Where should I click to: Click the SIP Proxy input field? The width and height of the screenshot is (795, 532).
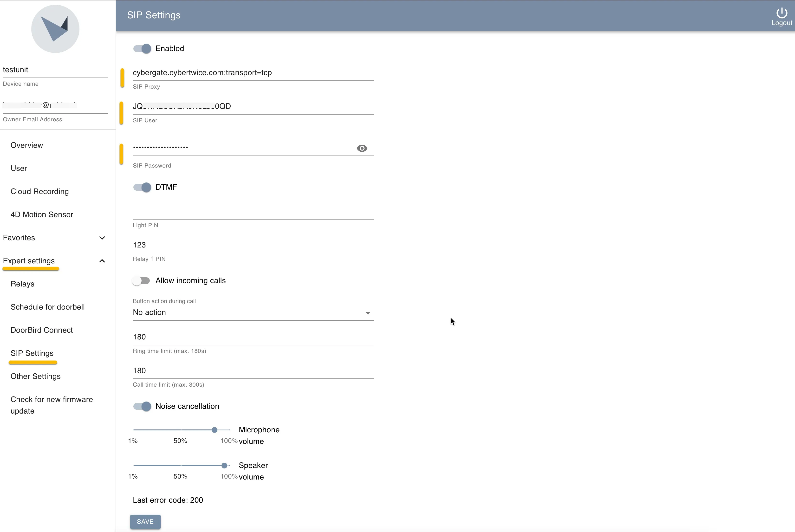click(x=253, y=73)
